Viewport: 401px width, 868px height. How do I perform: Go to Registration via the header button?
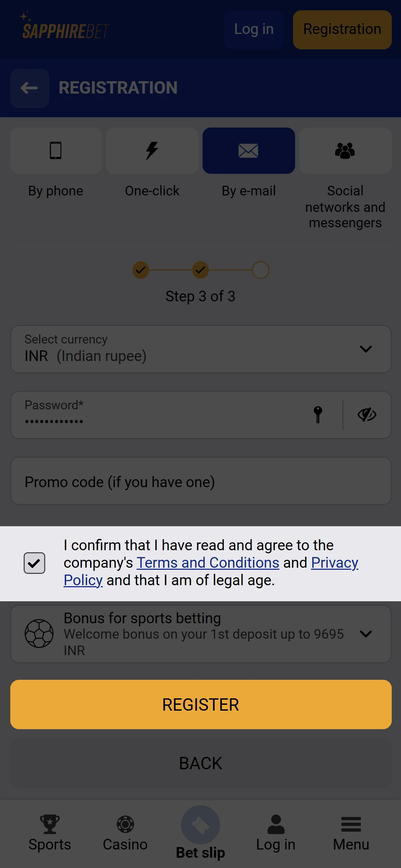pos(342,29)
